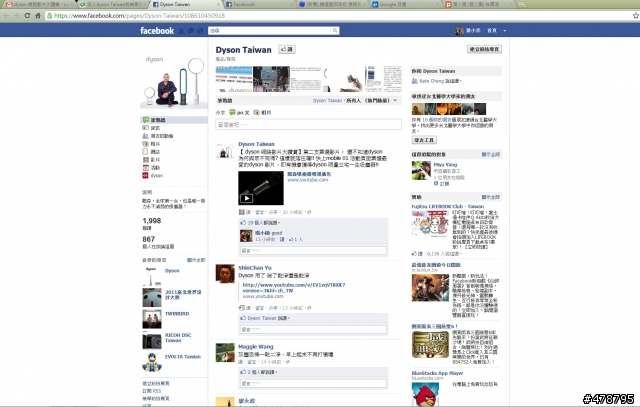
Task: Click the comment box under the first post
Action: click(313, 250)
